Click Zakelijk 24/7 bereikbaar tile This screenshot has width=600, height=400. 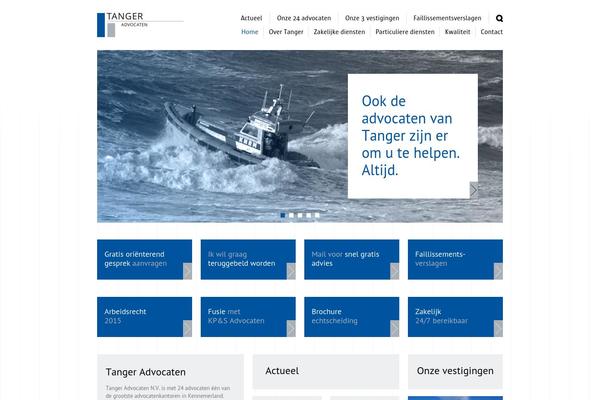click(455, 317)
